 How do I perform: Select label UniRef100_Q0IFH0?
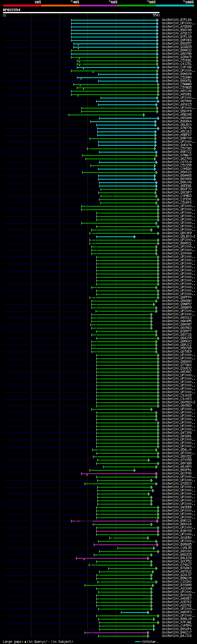tap(177, 474)
